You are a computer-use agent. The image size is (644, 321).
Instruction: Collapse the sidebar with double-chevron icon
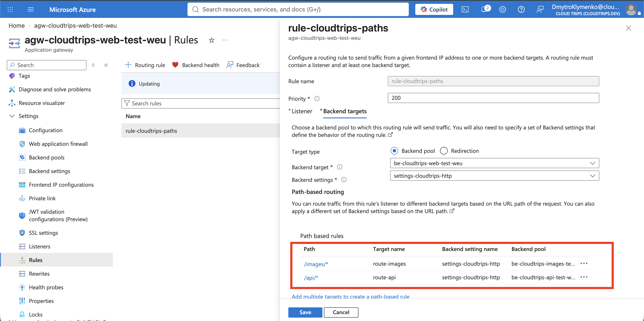coord(106,65)
